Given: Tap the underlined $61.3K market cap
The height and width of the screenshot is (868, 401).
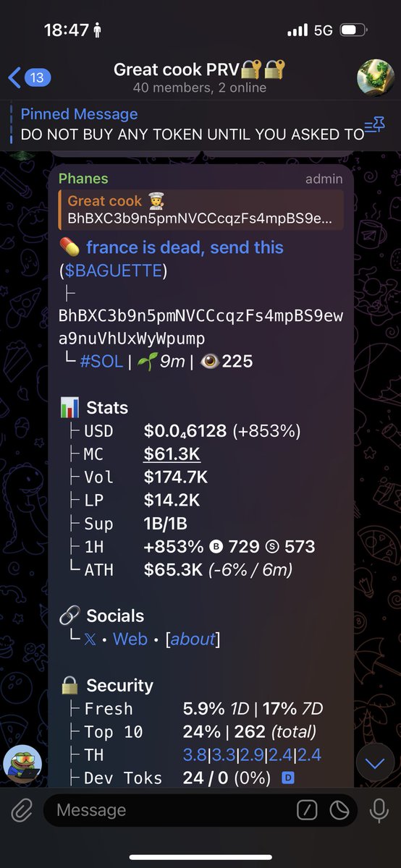Looking at the screenshot, I should 172,454.
